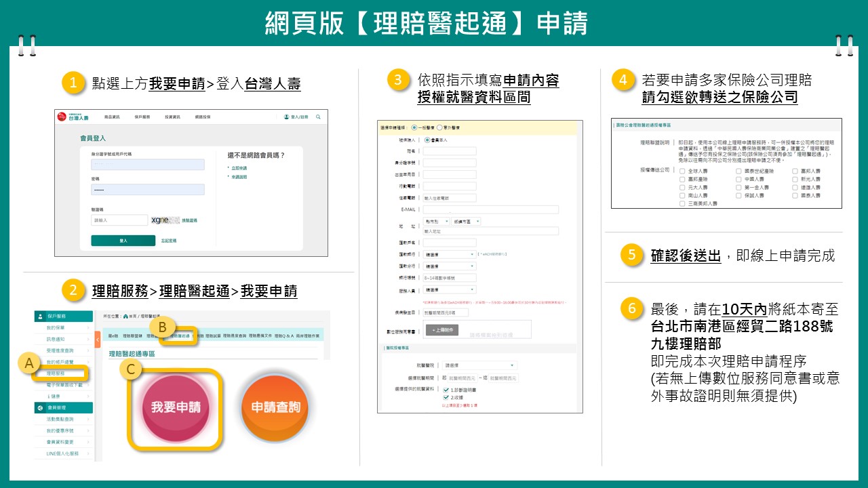Viewport: 868px width, 488px height.
Task: Check 南山人壽 company checkbox
Action: [x=682, y=196]
